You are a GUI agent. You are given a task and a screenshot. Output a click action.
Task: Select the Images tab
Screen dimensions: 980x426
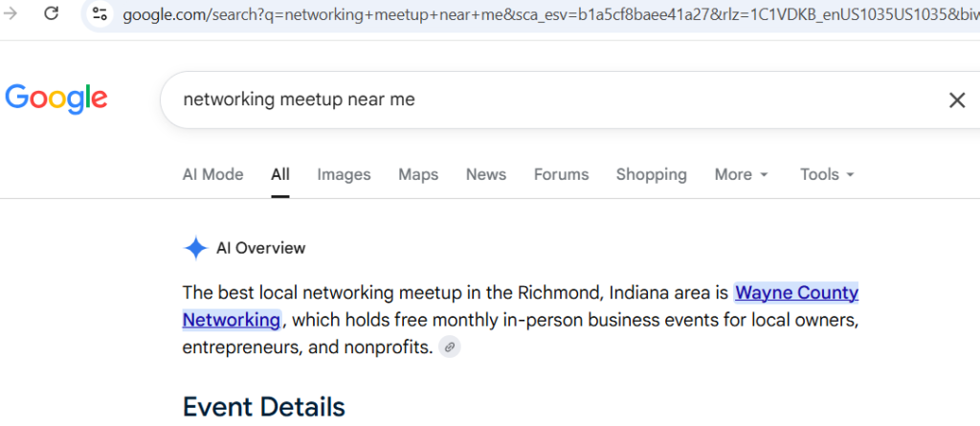pos(344,174)
